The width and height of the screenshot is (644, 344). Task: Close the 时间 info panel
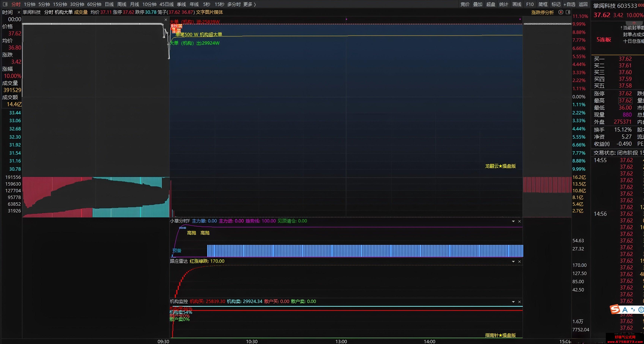point(19,12)
